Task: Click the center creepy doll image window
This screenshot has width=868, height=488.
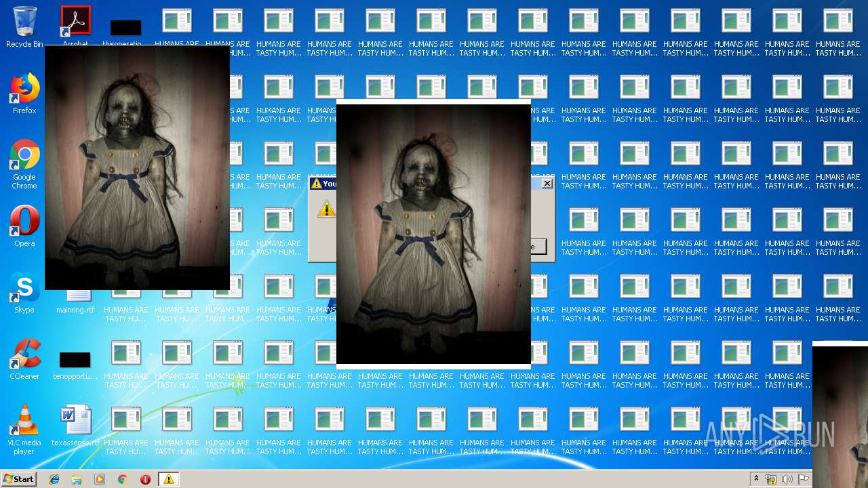Action: tap(433, 234)
